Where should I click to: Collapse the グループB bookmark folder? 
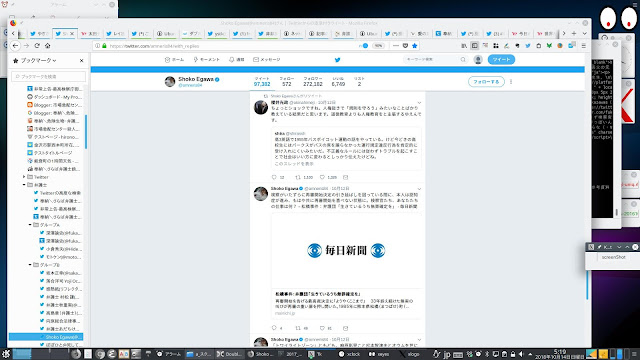30,265
